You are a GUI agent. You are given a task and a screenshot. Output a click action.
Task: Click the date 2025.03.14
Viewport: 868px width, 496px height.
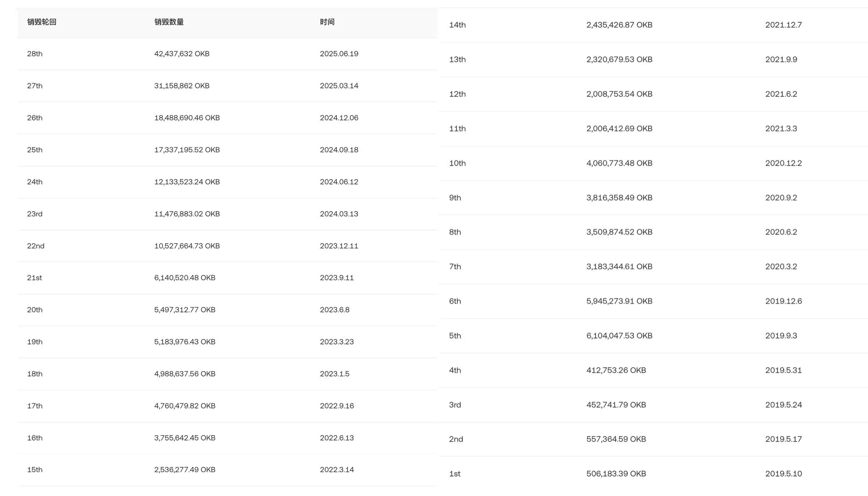339,86
